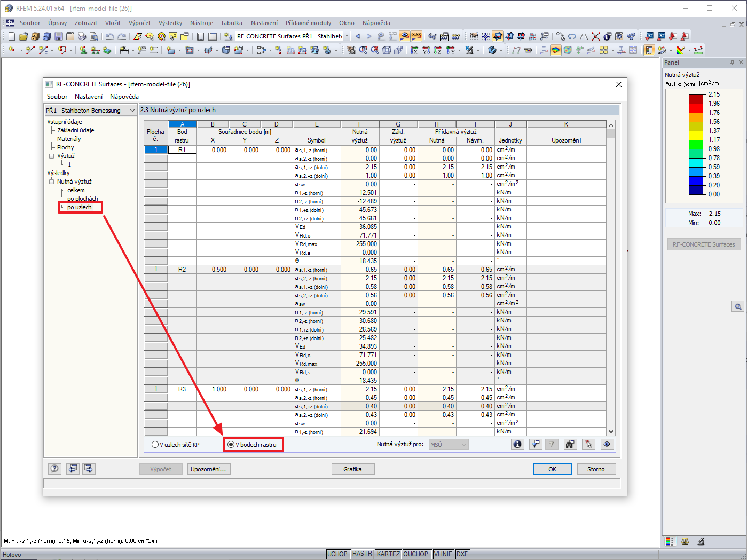
Task: Click the OK button
Action: (x=553, y=469)
